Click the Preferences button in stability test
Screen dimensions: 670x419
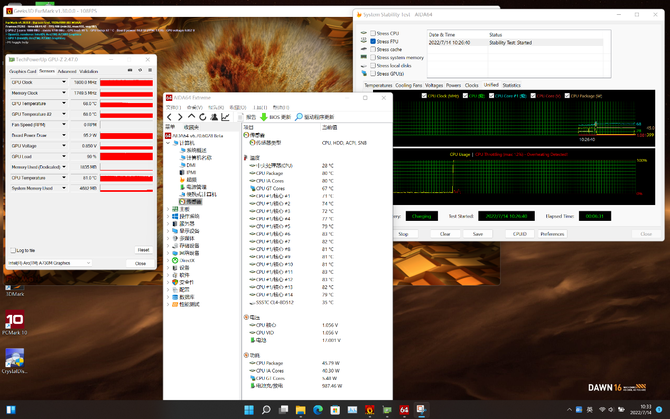pyautogui.click(x=552, y=234)
